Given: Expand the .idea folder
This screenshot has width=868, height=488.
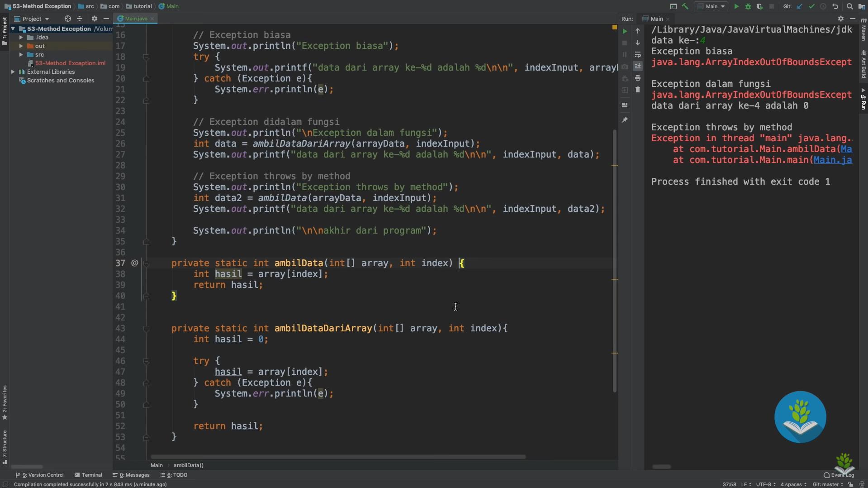Looking at the screenshot, I should (x=21, y=37).
